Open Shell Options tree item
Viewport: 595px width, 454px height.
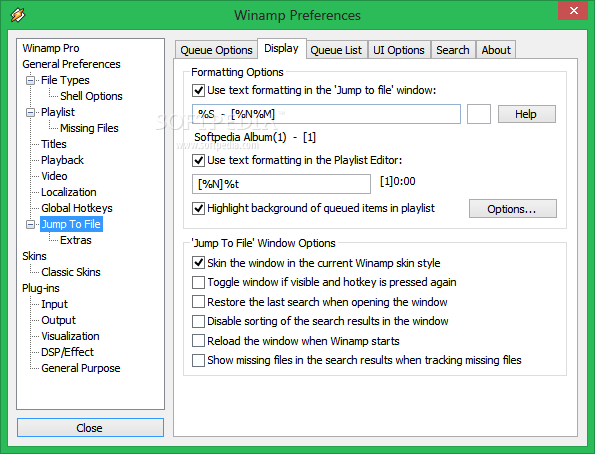coord(91,96)
